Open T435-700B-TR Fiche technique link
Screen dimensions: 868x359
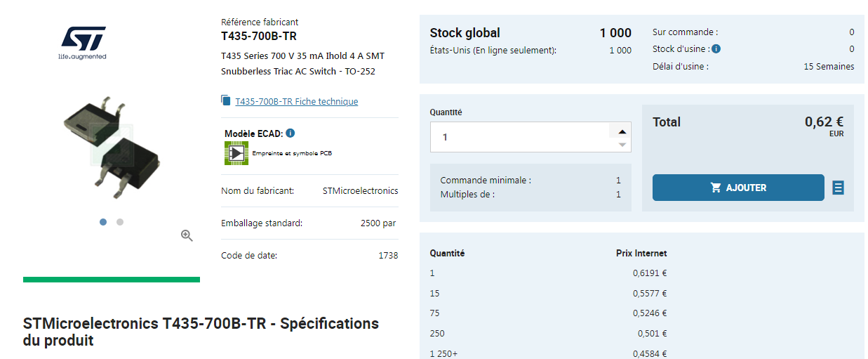tap(296, 101)
